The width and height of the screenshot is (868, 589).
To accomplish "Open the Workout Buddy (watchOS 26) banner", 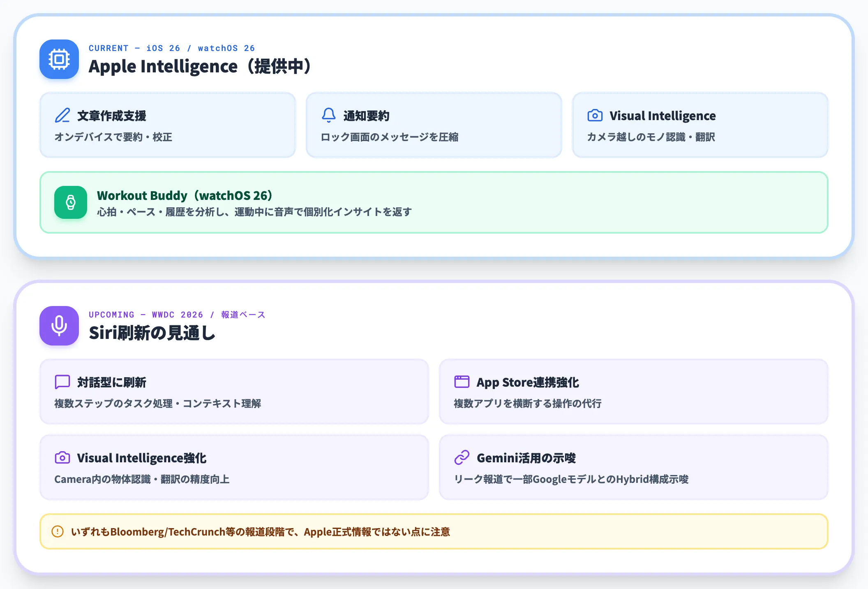I will [x=434, y=202].
